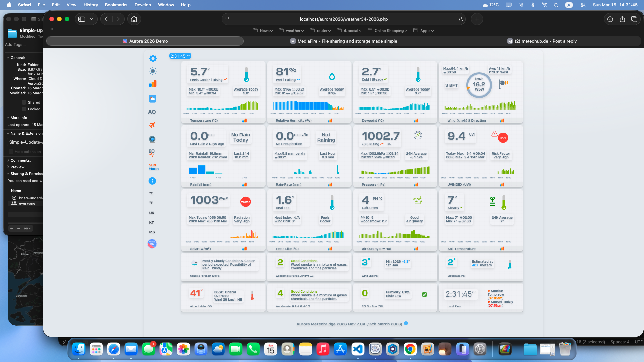Open the weather bookmarks folder dropdown
Screen dimensions: 644x362
point(291,31)
